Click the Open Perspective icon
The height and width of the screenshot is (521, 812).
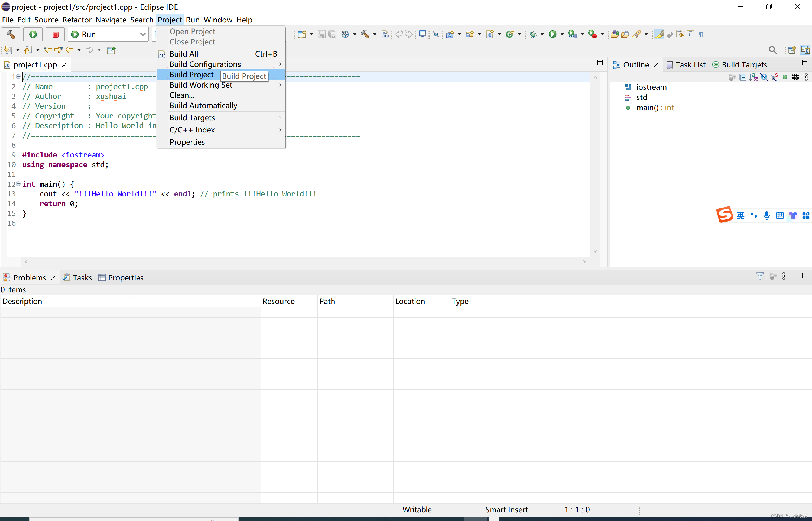click(792, 50)
